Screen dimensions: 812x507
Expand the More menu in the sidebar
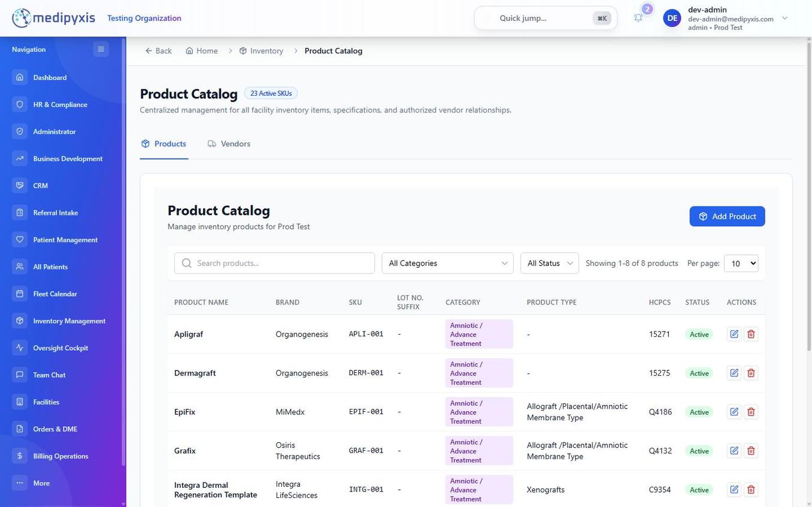tap(41, 483)
